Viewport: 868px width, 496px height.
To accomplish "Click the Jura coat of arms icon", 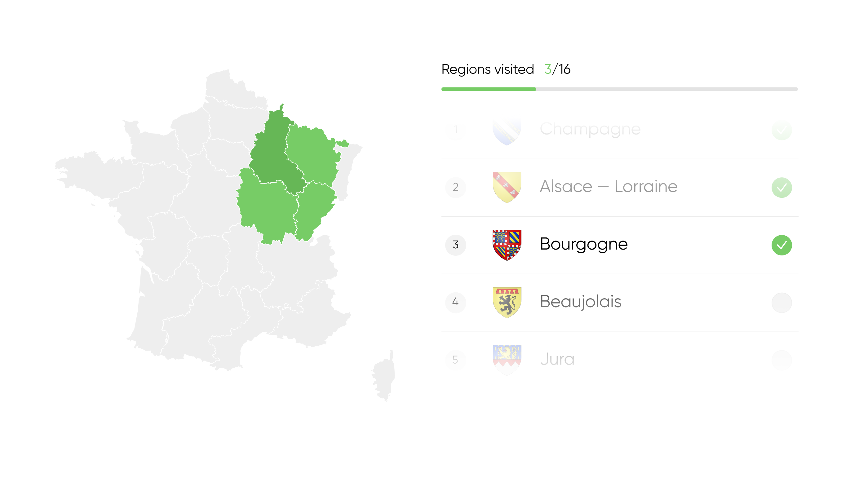I will tap(507, 359).
